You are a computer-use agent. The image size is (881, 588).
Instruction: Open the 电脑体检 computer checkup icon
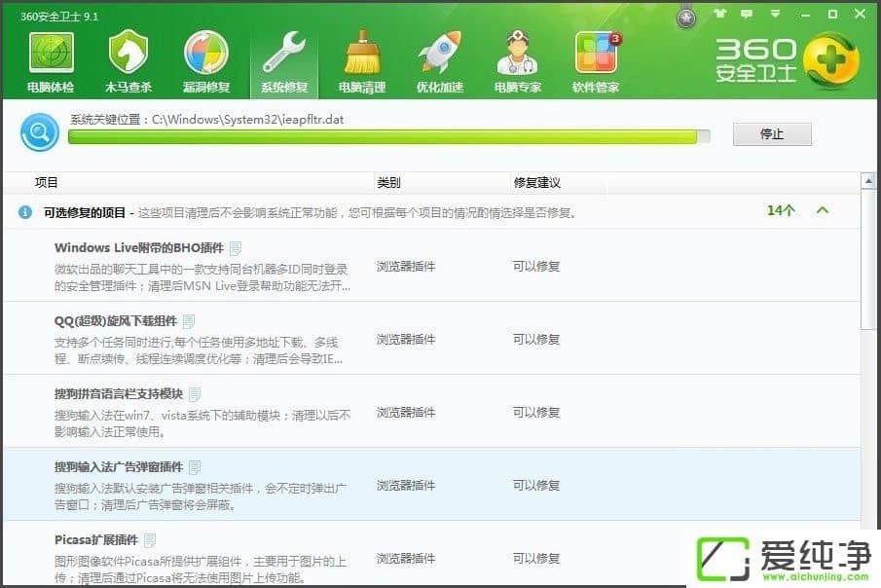[51, 62]
